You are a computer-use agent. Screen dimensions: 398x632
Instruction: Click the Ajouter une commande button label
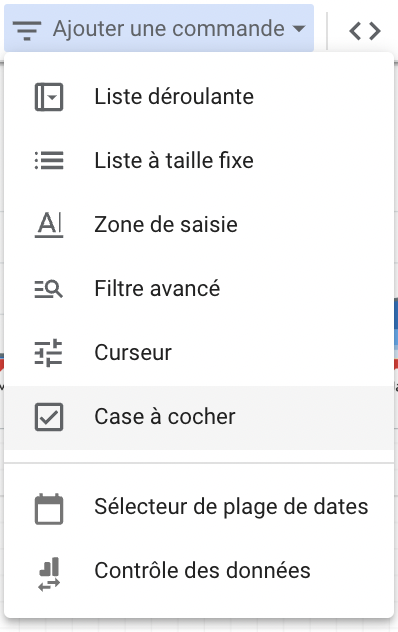[x=169, y=29]
